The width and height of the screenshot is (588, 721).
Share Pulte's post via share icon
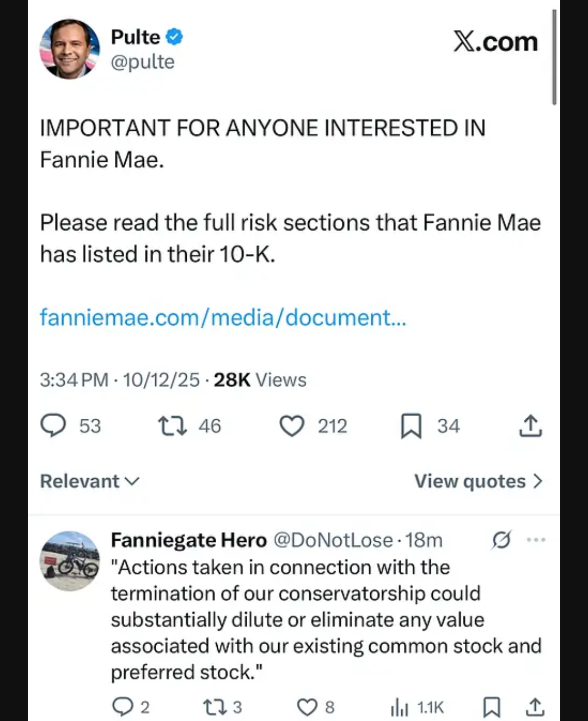pyautogui.click(x=530, y=426)
